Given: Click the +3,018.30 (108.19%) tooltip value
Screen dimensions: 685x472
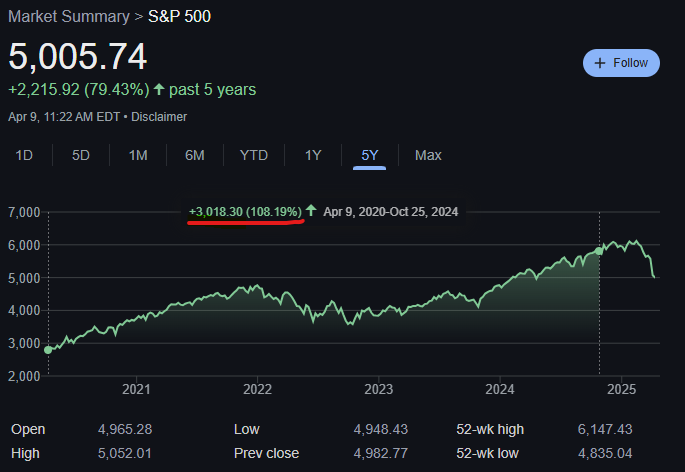Looking at the screenshot, I should (x=246, y=212).
